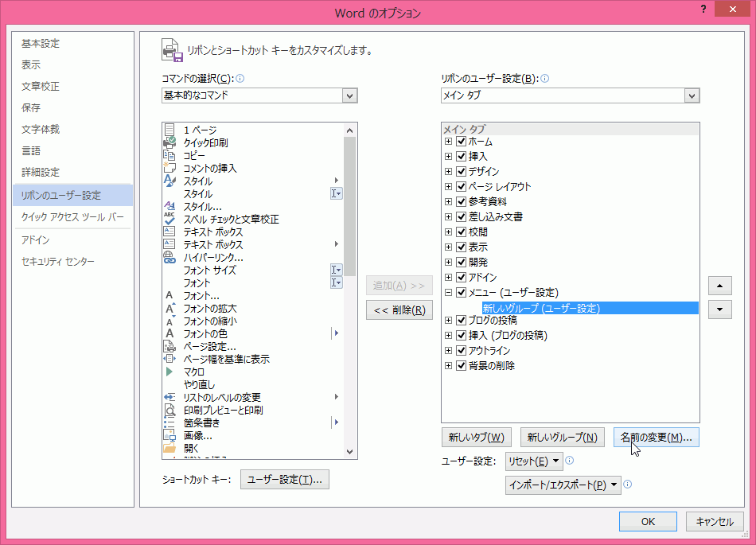Click the ページ設定... icon
The height and width of the screenshot is (545, 756).
tap(170, 346)
